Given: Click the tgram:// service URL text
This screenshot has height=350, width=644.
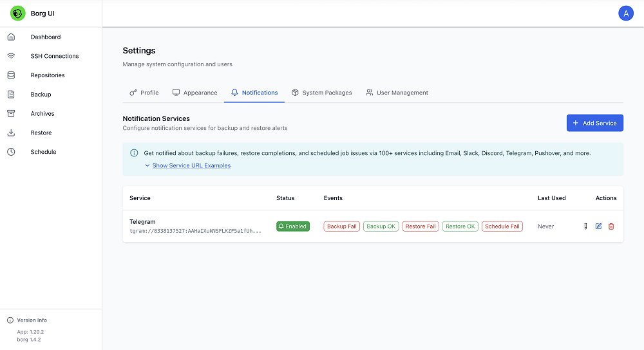Looking at the screenshot, I should point(196,231).
